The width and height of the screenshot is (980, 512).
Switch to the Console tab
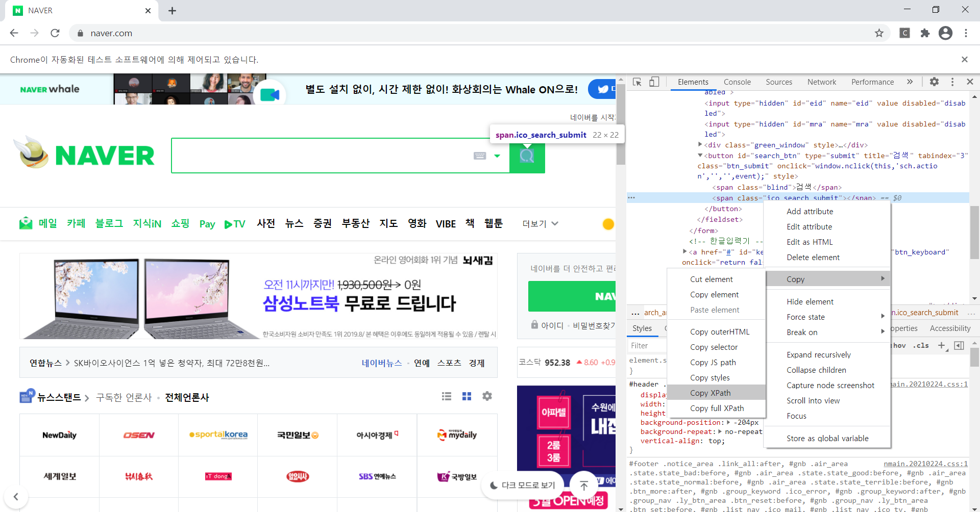737,82
